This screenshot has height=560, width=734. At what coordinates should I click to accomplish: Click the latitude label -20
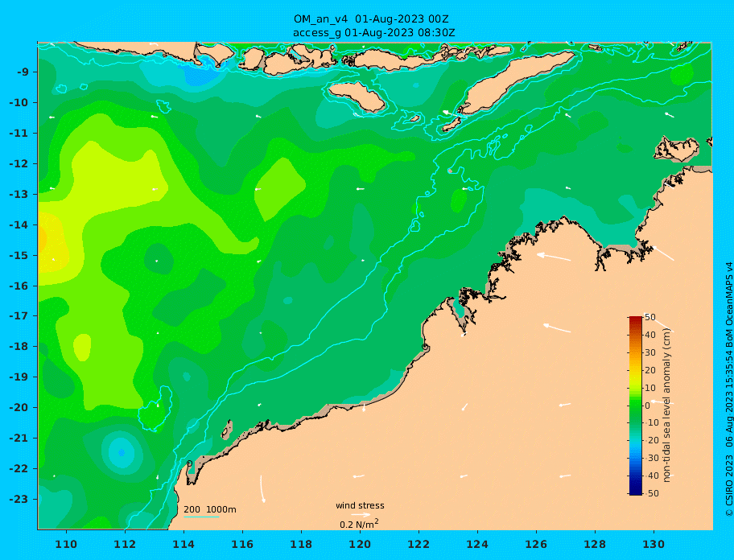click(x=19, y=407)
